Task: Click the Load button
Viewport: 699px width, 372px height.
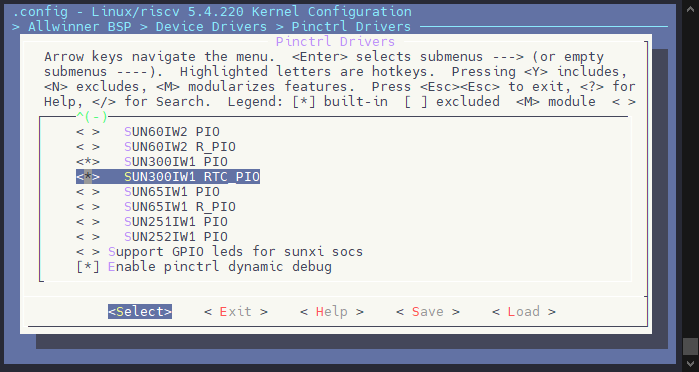Action: (524, 311)
